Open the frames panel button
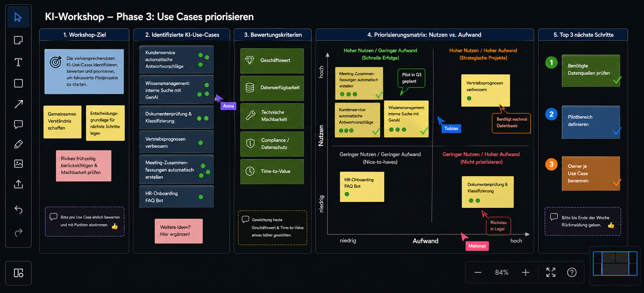This screenshot has width=644, height=293. tap(18, 273)
